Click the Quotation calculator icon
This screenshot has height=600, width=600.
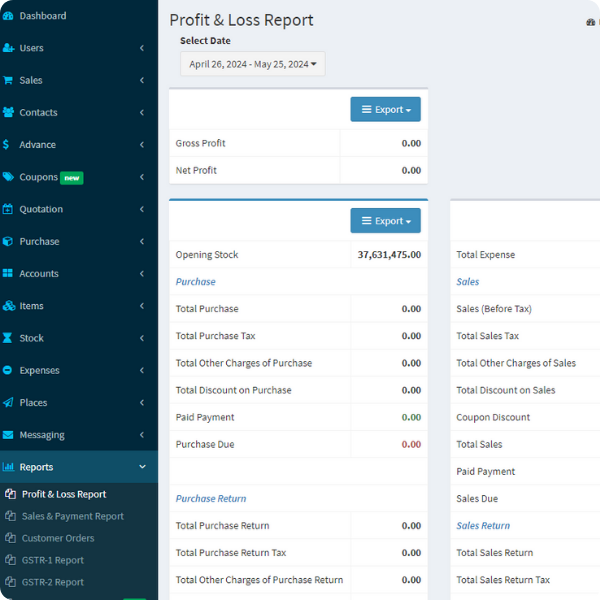click(9, 209)
